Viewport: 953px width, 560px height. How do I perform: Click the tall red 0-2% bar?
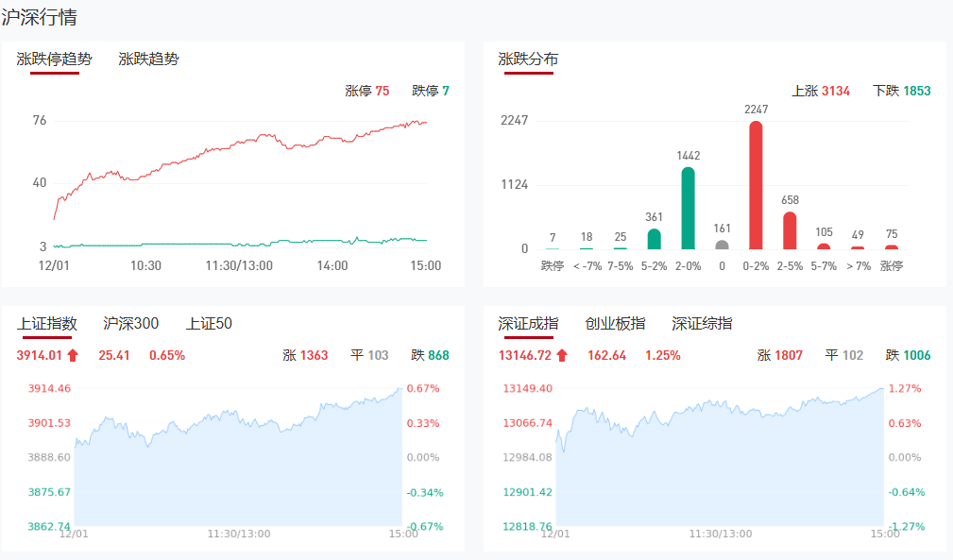coord(756,185)
